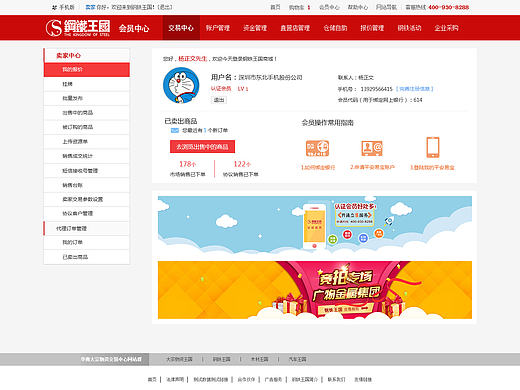Screen dimensions: 520x390
Task: Open the 交易中心 tab
Action: coord(181,28)
